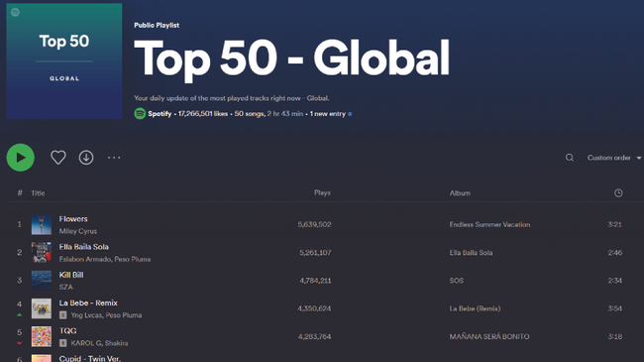Screen dimensions: 644x362
Task: Select the Ella Baila Sola track title
Action: 84,247
